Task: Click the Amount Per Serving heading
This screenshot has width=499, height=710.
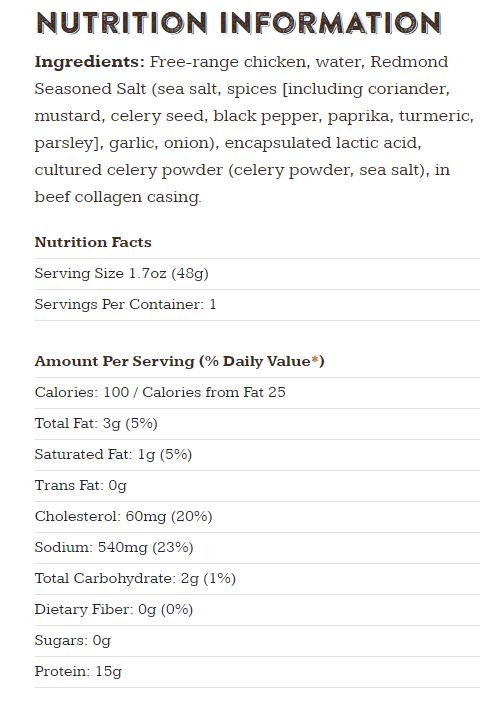Action: (179, 361)
